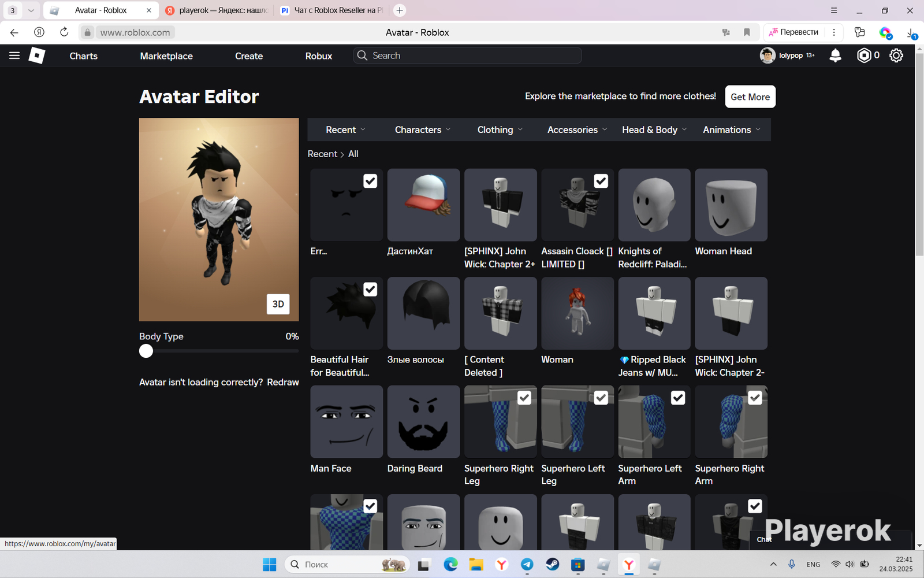
Task: Click the All breadcrumb link
Action: pyautogui.click(x=353, y=154)
